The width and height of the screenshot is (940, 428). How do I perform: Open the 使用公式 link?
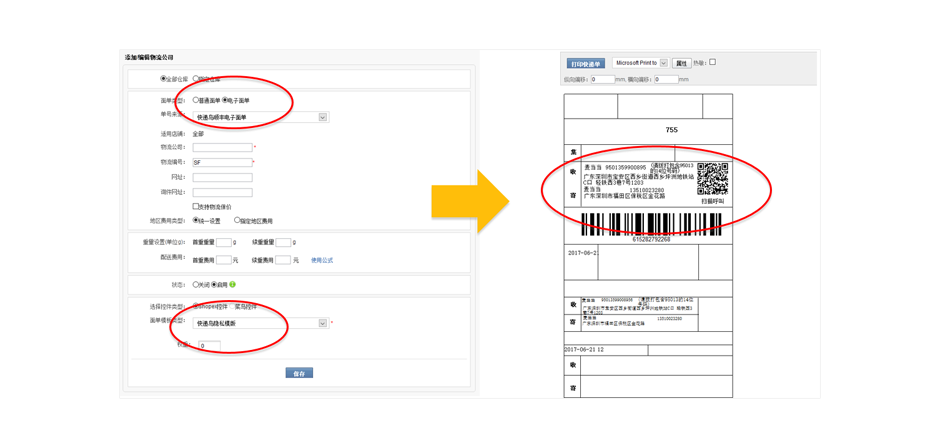[322, 260]
